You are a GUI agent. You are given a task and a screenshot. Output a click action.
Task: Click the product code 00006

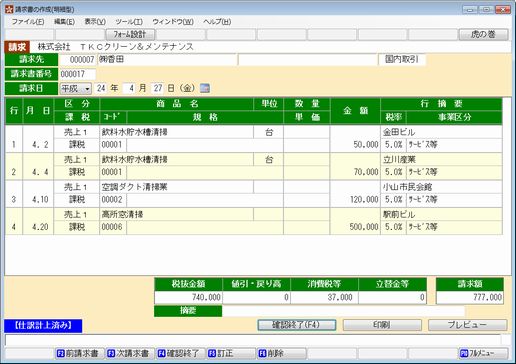point(113,227)
